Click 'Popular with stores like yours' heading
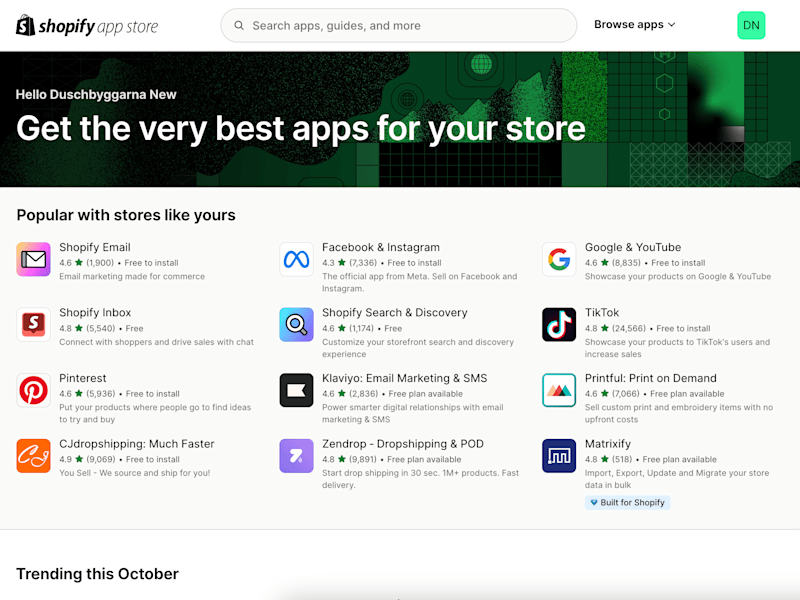The image size is (800, 600). click(x=126, y=215)
